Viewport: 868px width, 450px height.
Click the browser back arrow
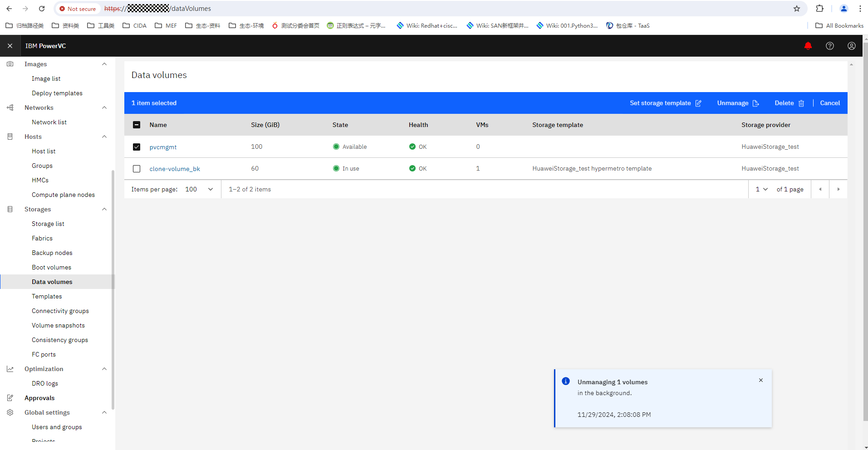tap(9, 9)
